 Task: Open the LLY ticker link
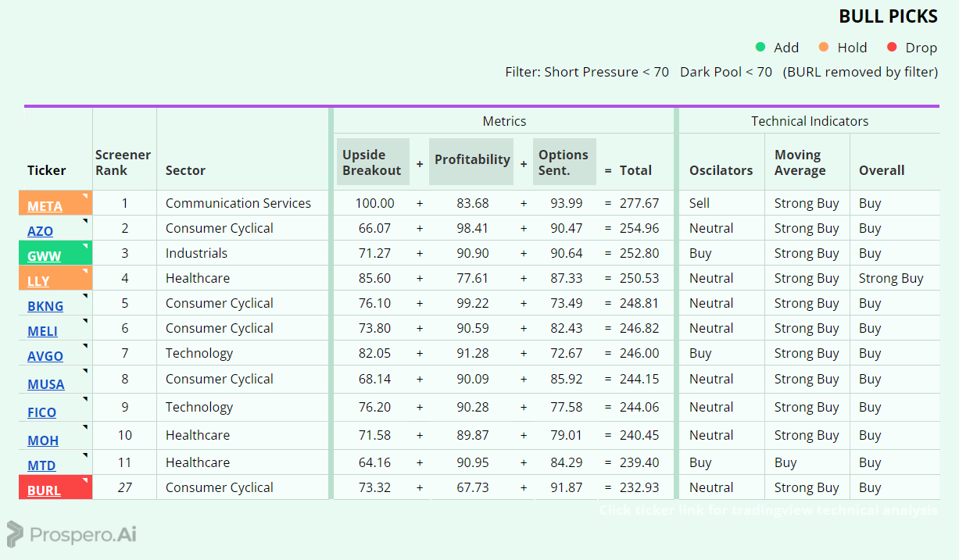(x=38, y=282)
